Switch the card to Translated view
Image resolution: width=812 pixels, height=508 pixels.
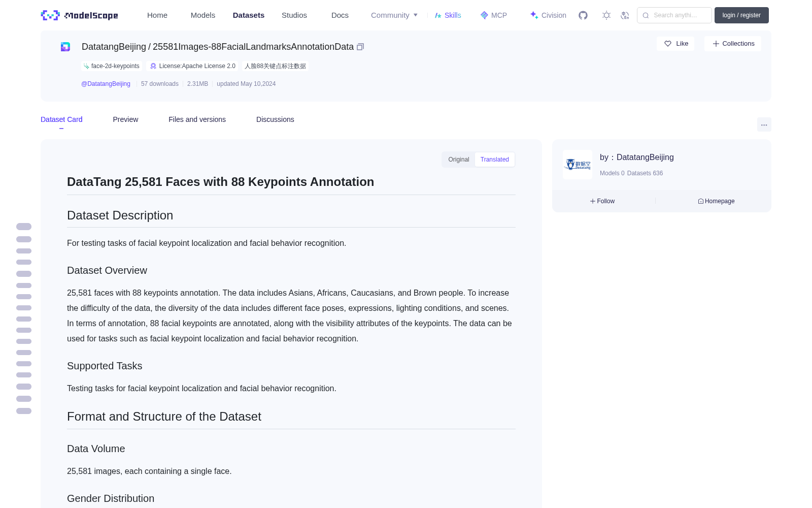(x=495, y=160)
